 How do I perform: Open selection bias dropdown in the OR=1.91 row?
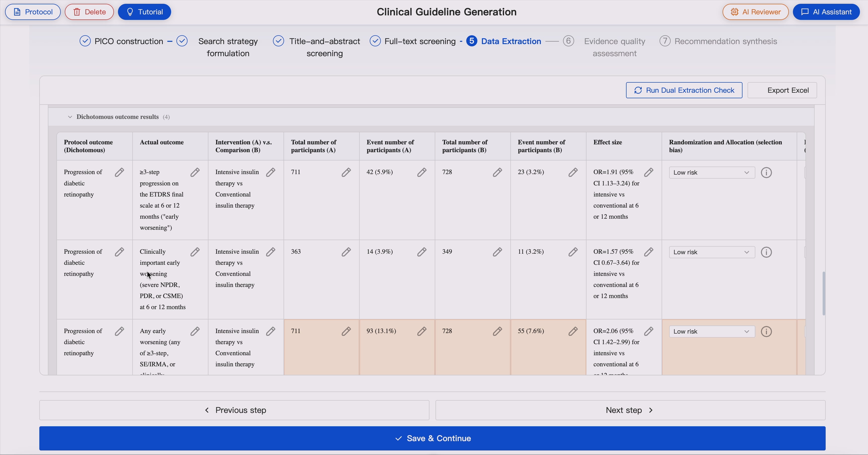click(712, 172)
